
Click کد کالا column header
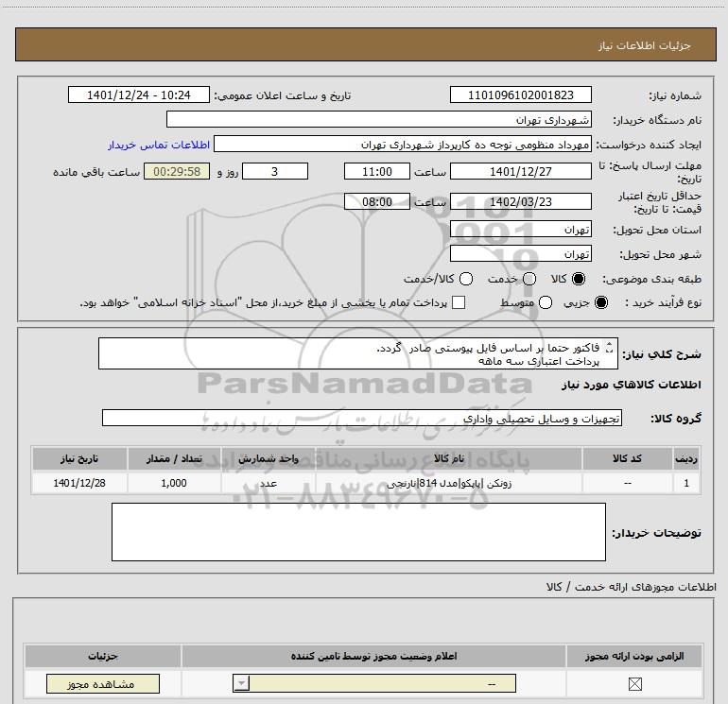pyautogui.click(x=627, y=458)
